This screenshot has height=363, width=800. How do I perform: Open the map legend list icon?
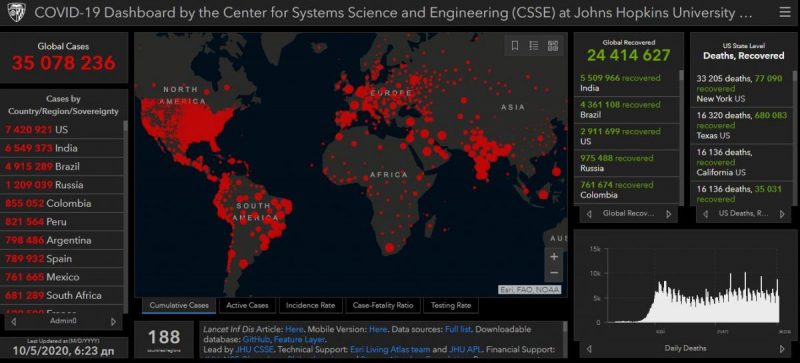[534, 46]
